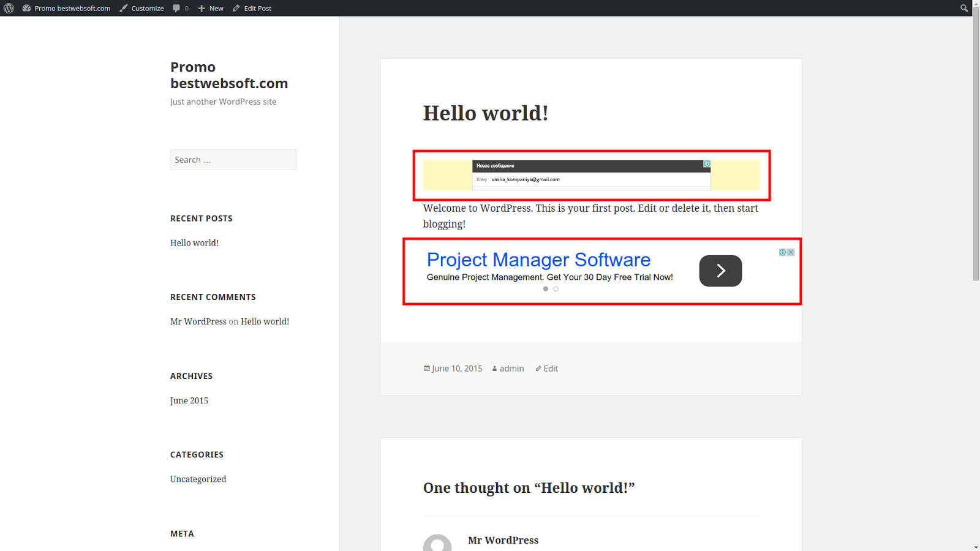Click the plus icon next to New
This screenshot has height=551, width=980.
(202, 8)
